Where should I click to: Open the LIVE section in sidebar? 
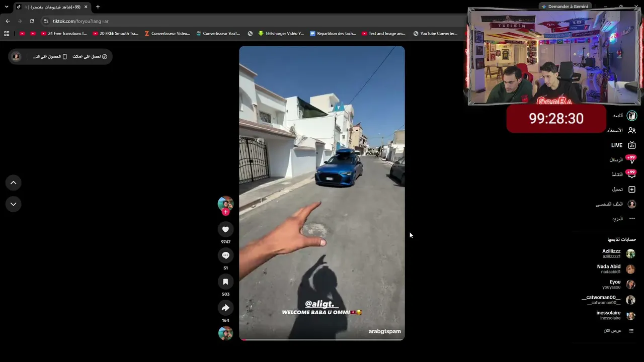click(623, 145)
